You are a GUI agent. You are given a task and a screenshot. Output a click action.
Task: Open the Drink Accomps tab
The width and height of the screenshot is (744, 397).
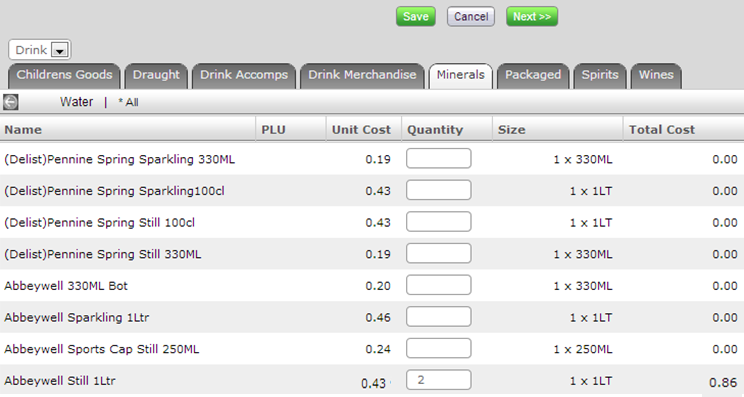pyautogui.click(x=244, y=75)
